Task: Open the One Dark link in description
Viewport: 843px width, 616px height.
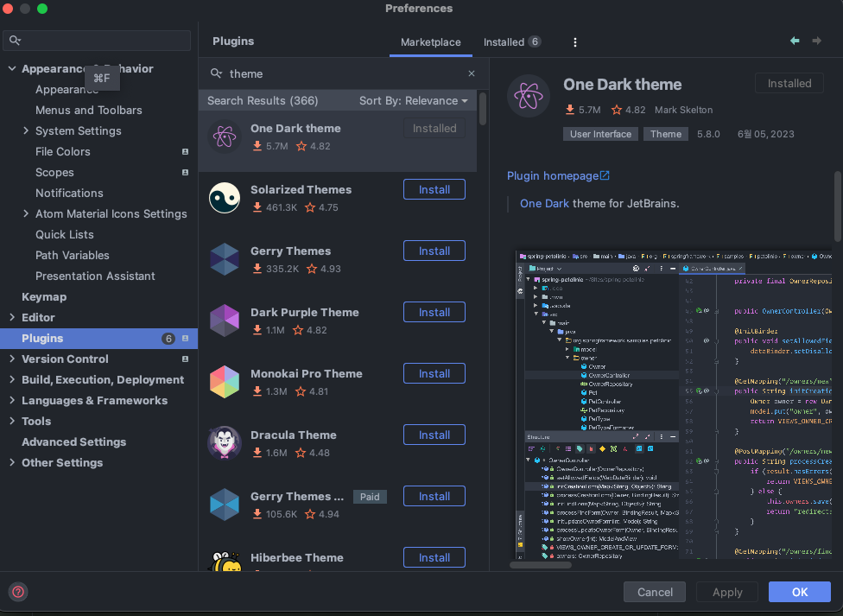Action: (x=544, y=203)
